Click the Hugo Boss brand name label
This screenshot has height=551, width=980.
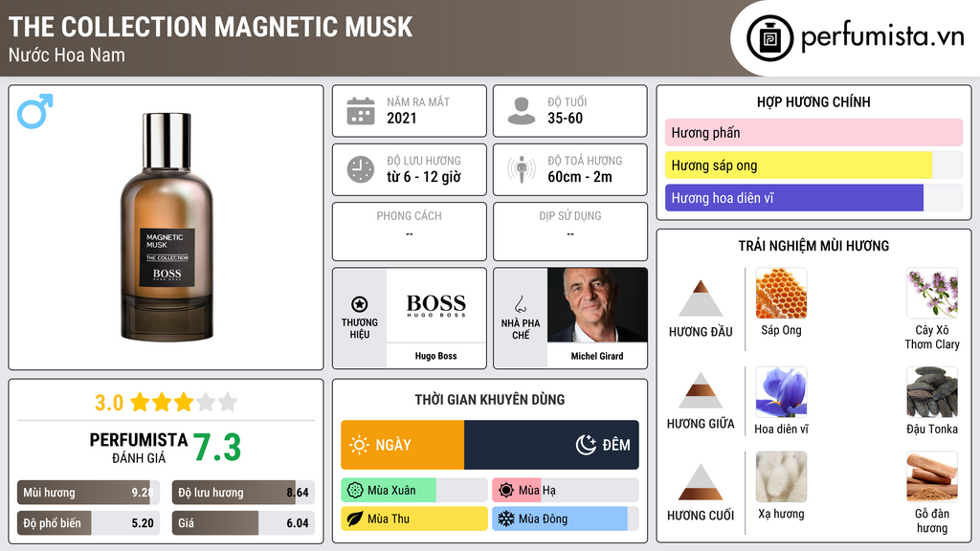[435, 356]
